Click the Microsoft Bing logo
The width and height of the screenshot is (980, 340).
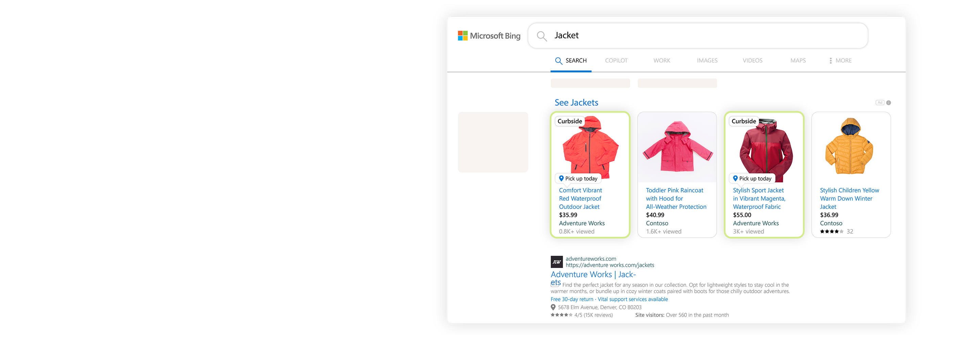point(489,36)
